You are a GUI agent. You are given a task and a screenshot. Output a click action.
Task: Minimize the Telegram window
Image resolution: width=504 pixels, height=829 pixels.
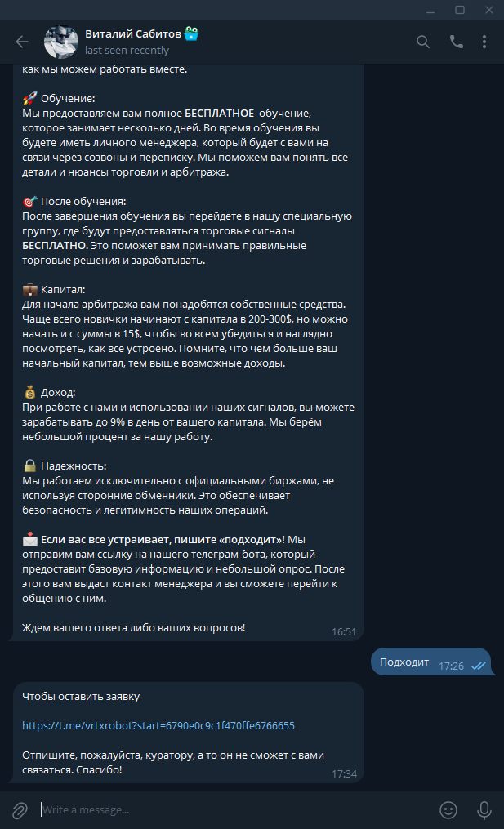click(430, 10)
